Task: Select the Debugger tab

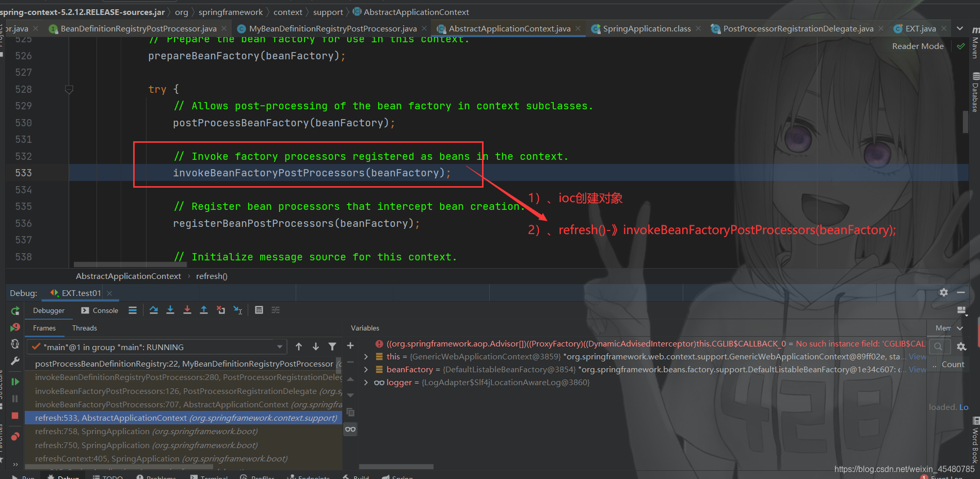Action: 49,310
